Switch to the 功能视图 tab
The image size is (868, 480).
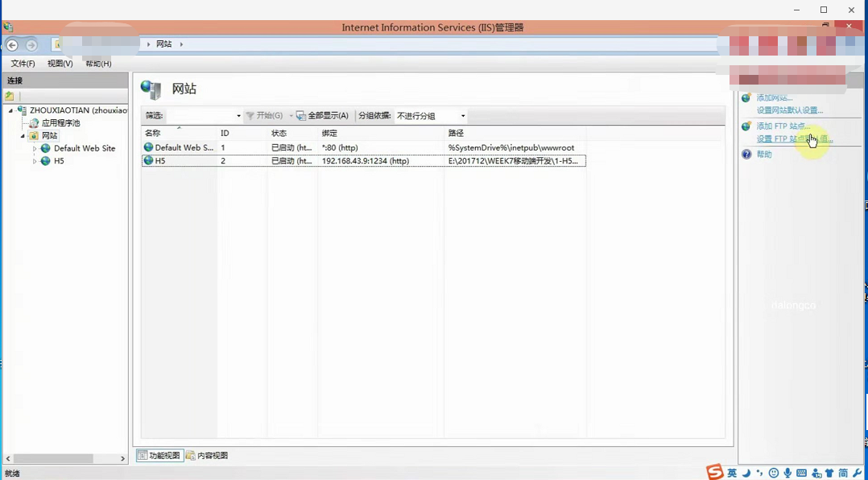[159, 456]
